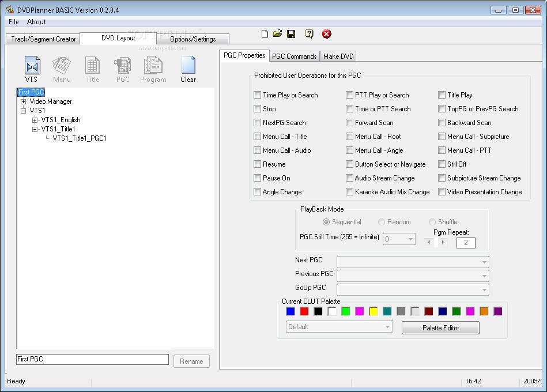
Task: Pick the orange CLUT palette swatch
Action: [x=484, y=311]
